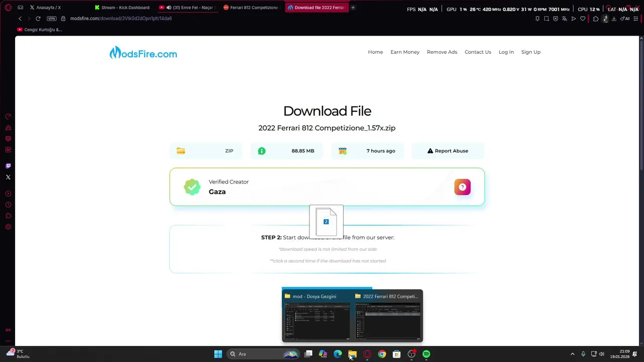
Task: Click the 7 hours ago upload time
Action: 381,151
